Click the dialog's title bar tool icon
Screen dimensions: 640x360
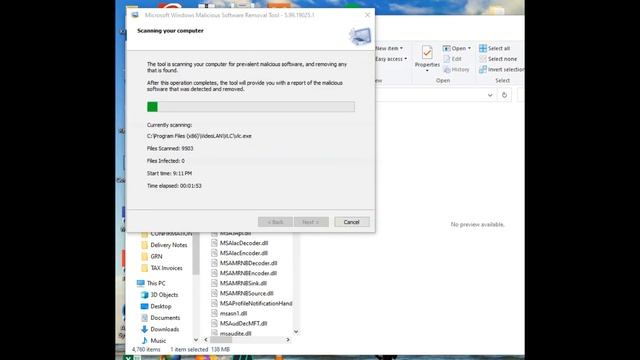tap(135, 15)
